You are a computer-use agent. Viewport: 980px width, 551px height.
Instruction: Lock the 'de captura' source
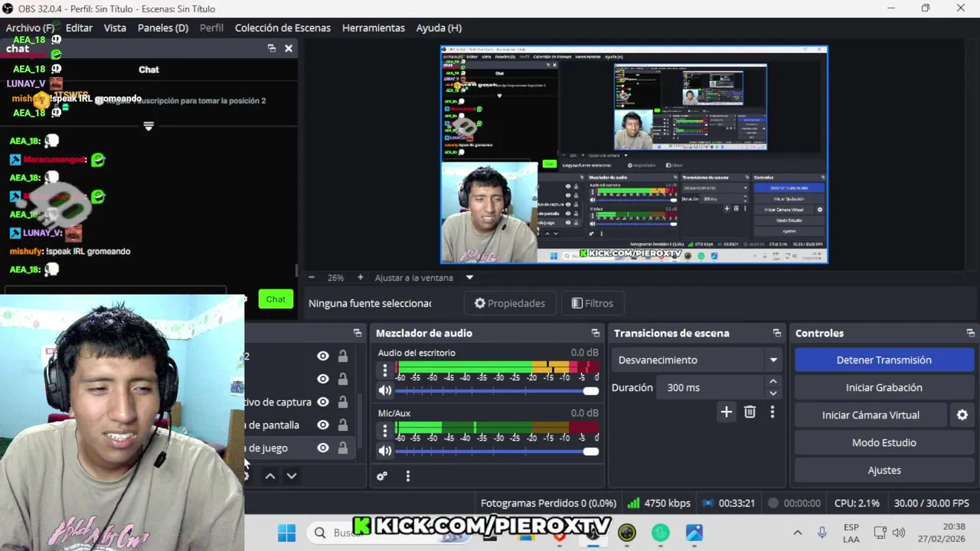(x=343, y=402)
